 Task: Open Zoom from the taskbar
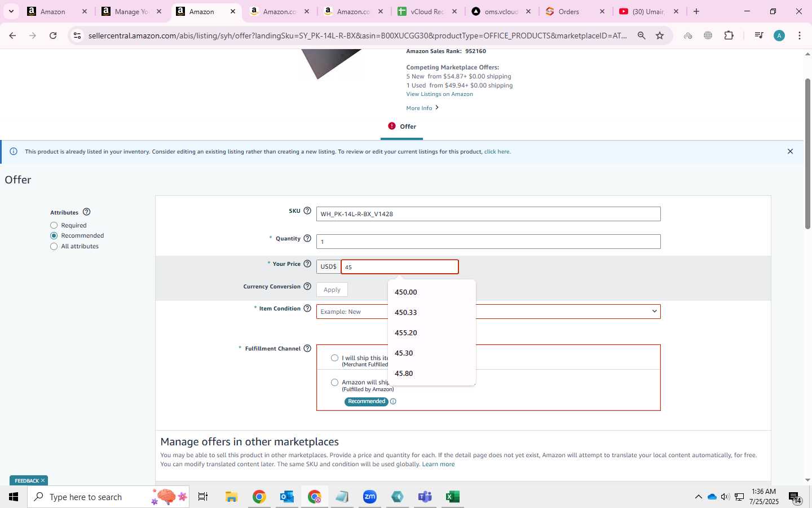tap(370, 497)
